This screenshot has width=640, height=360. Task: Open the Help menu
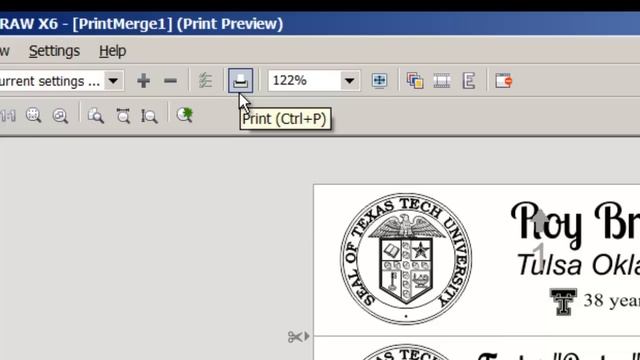[113, 51]
